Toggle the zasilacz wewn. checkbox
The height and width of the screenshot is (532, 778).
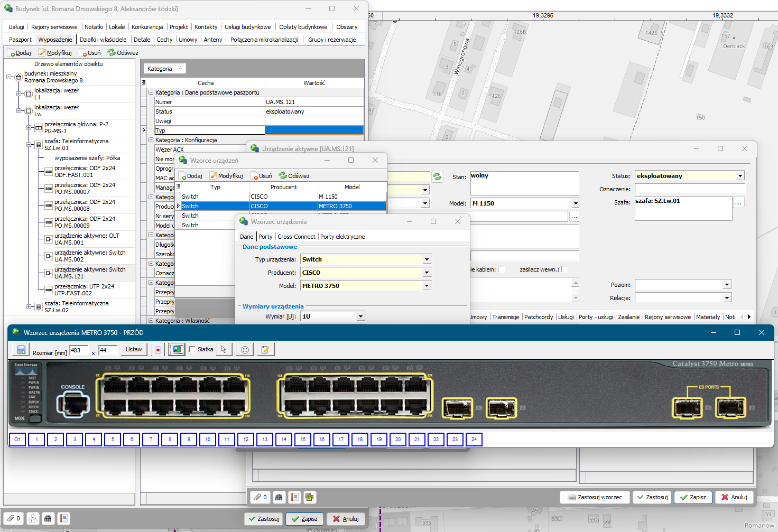tap(564, 269)
